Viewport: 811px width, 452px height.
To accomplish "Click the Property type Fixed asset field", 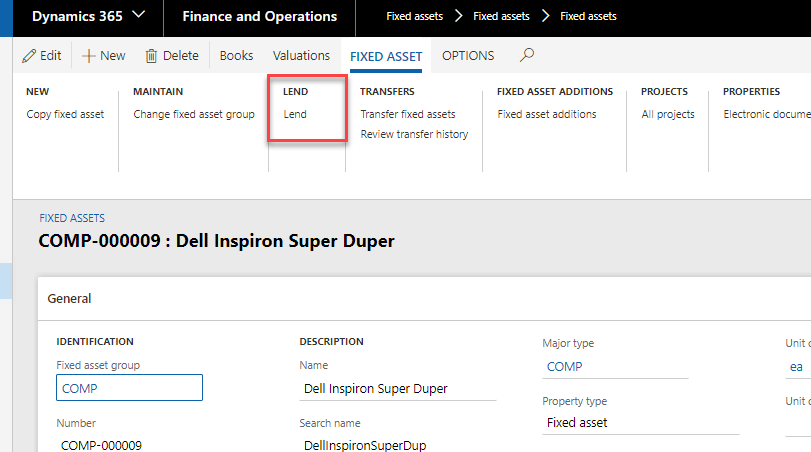I will tap(640, 423).
